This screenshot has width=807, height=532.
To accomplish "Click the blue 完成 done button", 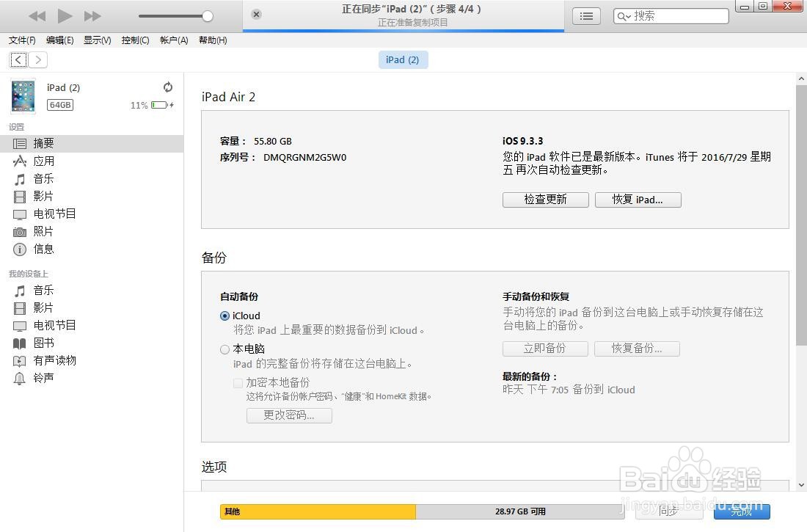I will tap(742, 511).
